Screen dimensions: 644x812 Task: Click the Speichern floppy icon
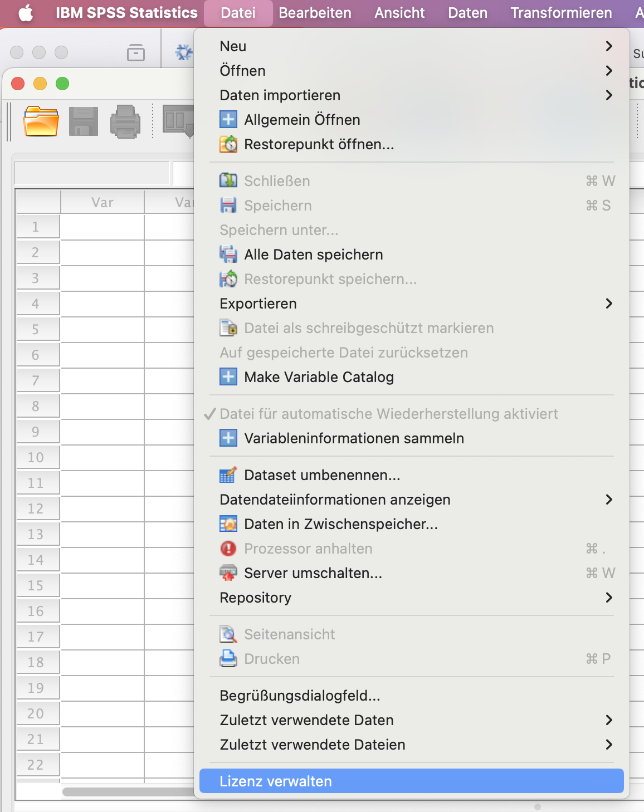228,206
